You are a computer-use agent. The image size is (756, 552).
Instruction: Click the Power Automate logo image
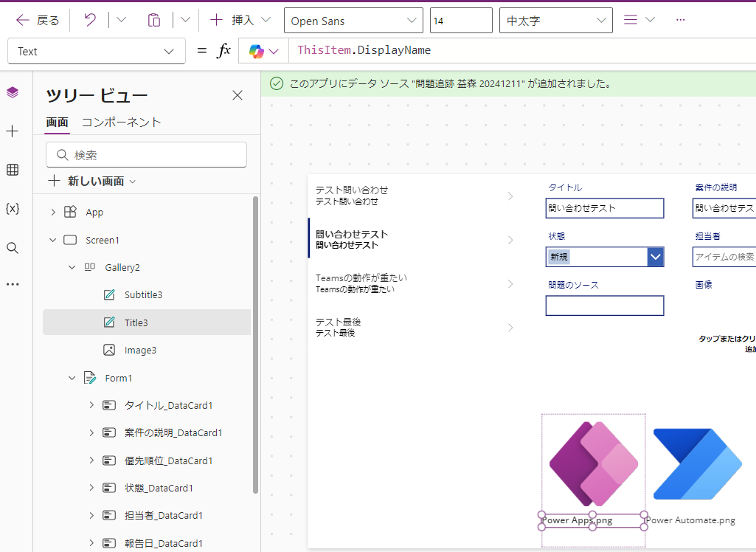[x=698, y=463]
